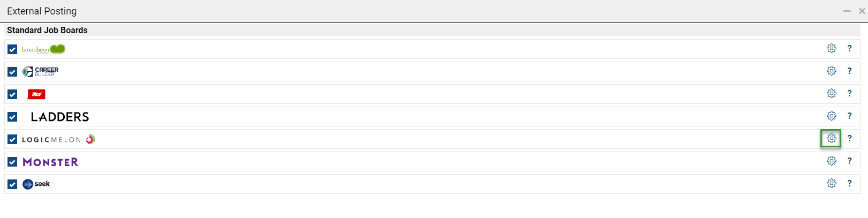Uncheck the Broadbean checkbox

point(12,49)
